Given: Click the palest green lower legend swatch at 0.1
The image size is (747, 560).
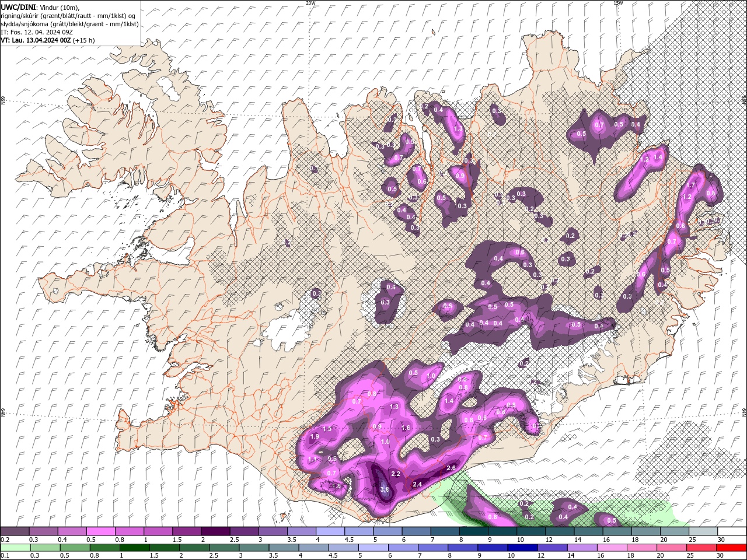Looking at the screenshot, I should coord(15,548).
